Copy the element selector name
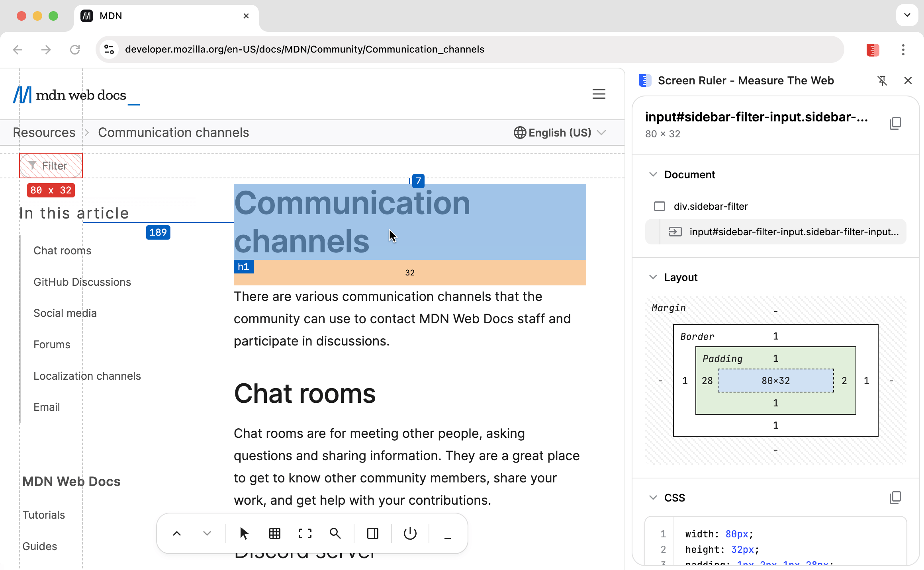This screenshot has height=570, width=924. pos(895,123)
